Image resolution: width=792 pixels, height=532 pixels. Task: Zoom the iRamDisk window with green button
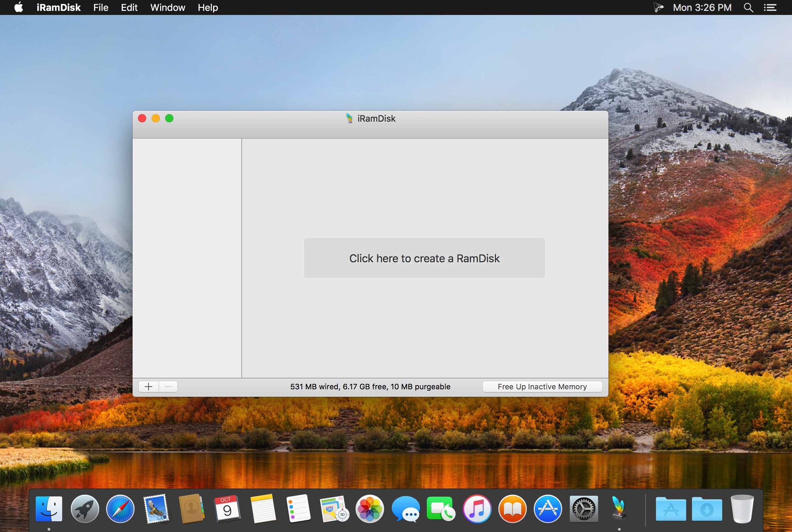[x=169, y=118]
